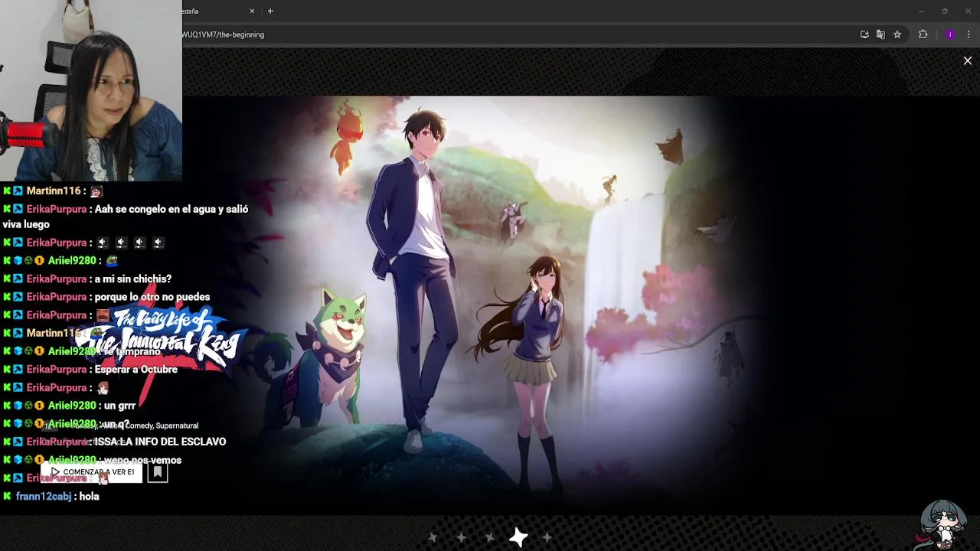The height and width of the screenshot is (551, 980).
Task: Minimize the browser window
Action: [921, 11]
